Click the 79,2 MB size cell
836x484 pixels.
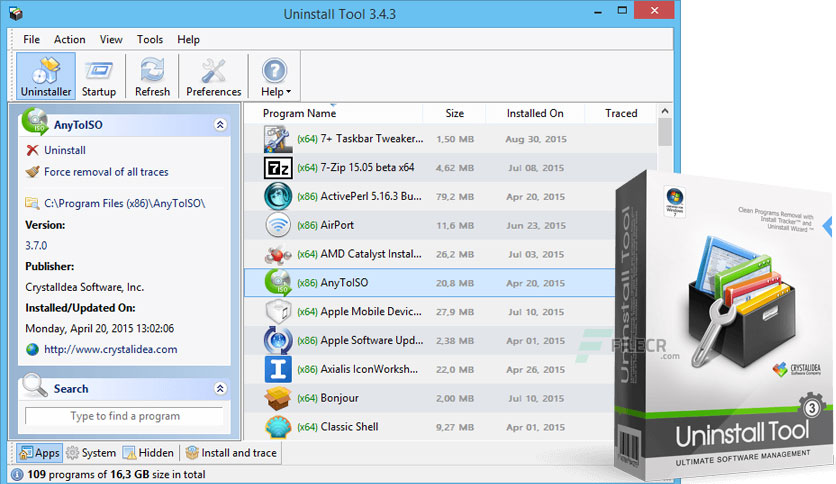pyautogui.click(x=454, y=197)
